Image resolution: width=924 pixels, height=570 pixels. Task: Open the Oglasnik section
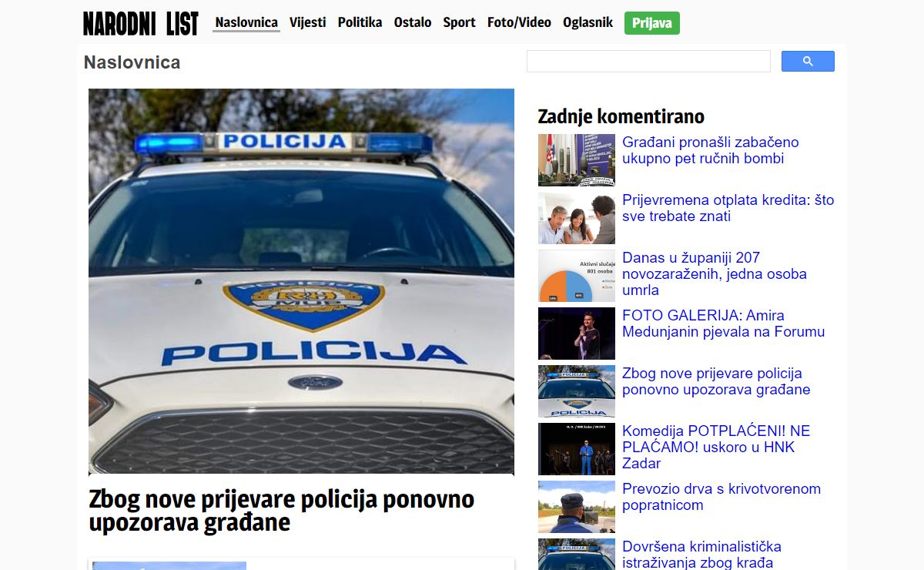pyautogui.click(x=588, y=22)
